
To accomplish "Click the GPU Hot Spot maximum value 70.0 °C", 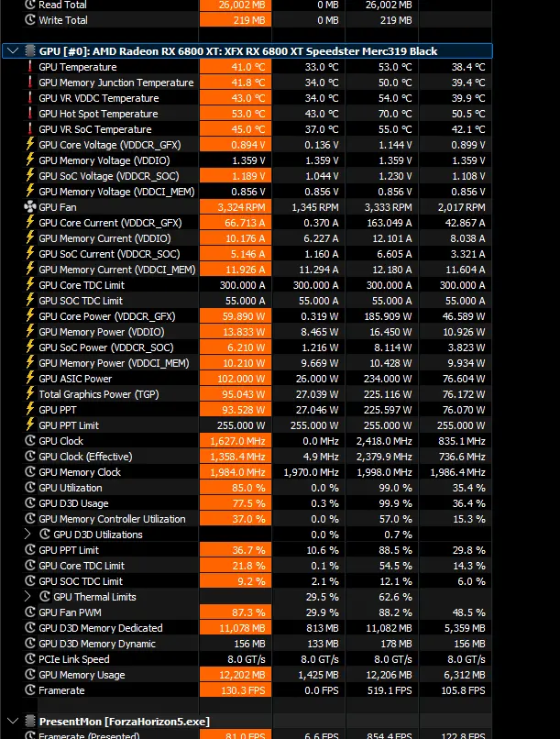I will click(395, 114).
